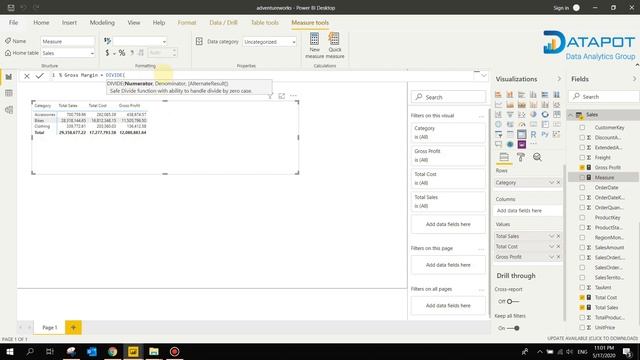Collapse the Visualizations pane
Viewport: 640px width, 360px height.
click(x=559, y=79)
